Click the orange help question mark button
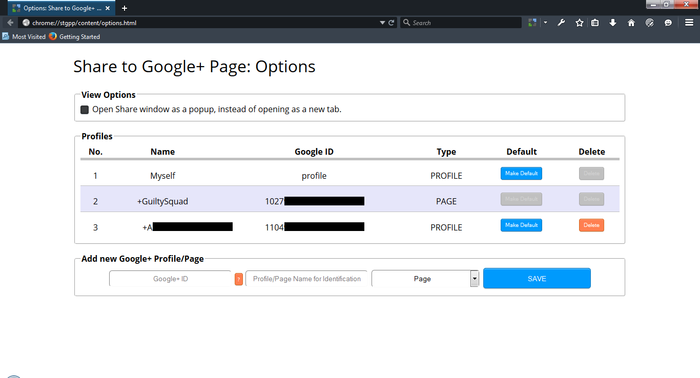Viewport: 700px width, 378px height. [239, 279]
